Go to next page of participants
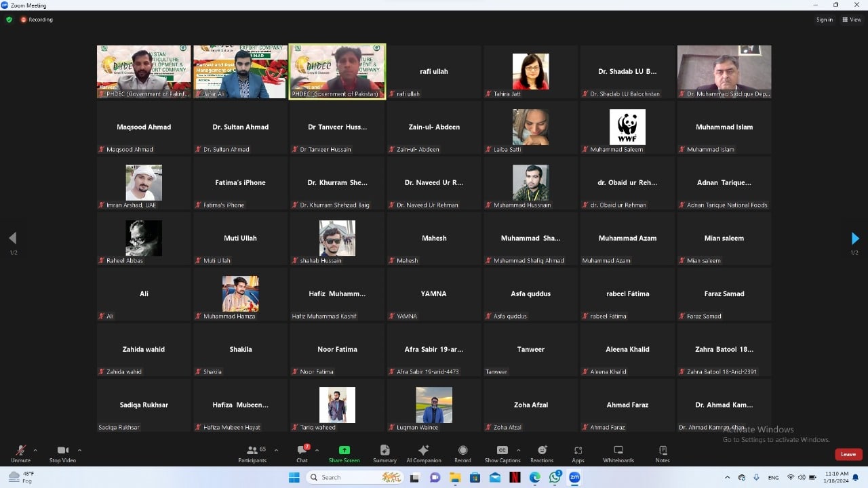 click(854, 239)
